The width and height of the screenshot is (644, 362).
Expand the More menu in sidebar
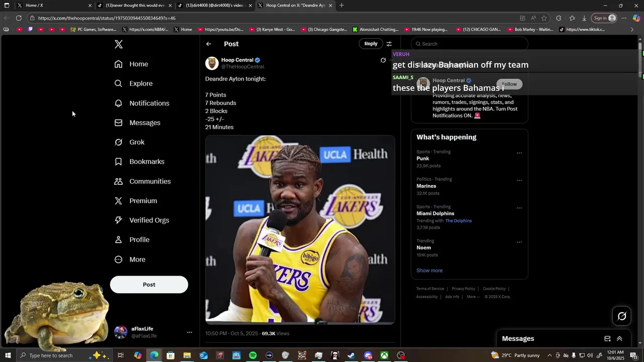[x=130, y=259]
